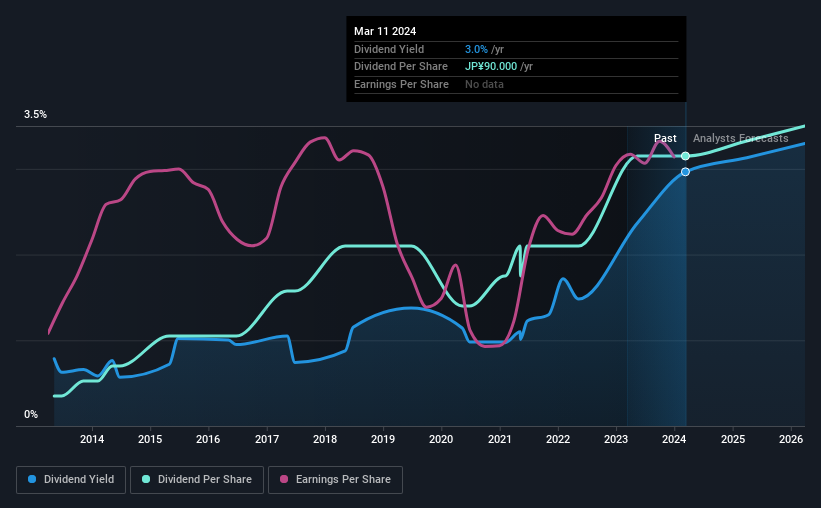The width and height of the screenshot is (821, 508).
Task: Click the 'Earnings Per Share' tooltip row label
Action: (x=401, y=84)
